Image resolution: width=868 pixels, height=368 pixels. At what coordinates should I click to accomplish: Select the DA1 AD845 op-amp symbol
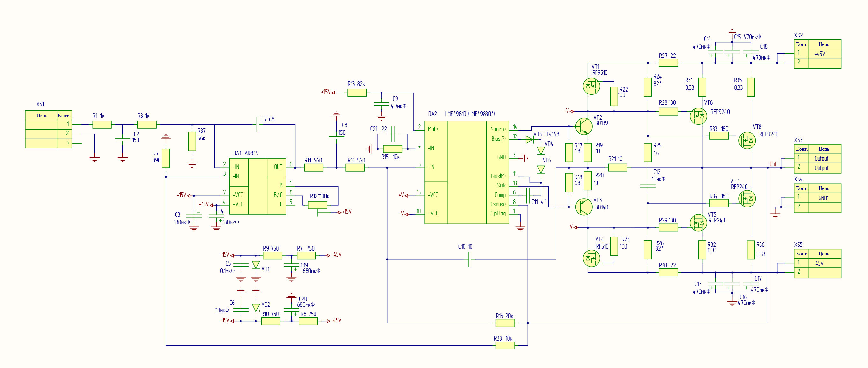point(258,186)
